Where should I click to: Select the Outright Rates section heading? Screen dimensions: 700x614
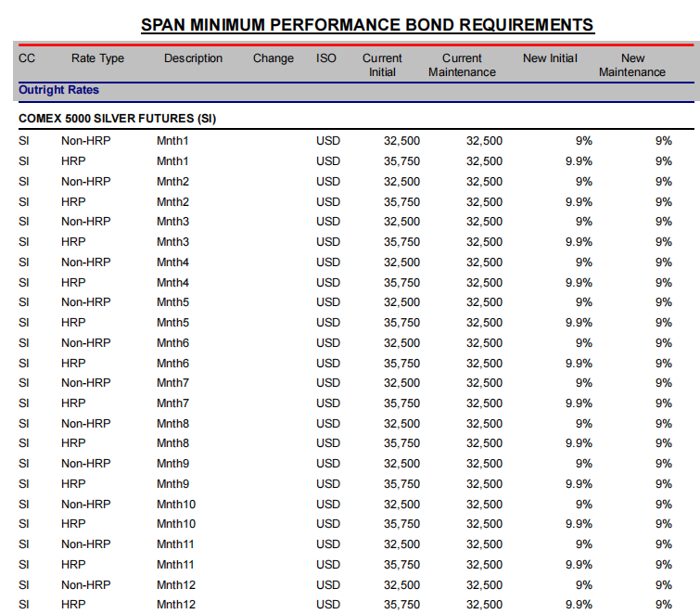tap(58, 90)
